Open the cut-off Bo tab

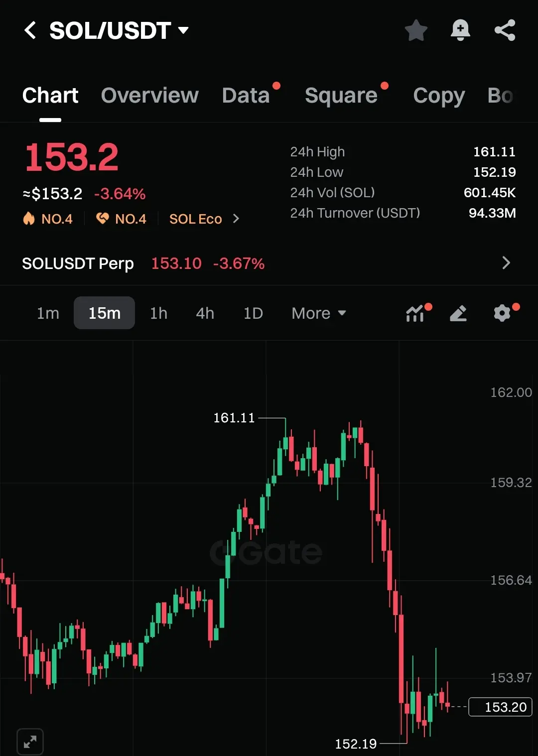click(x=500, y=95)
